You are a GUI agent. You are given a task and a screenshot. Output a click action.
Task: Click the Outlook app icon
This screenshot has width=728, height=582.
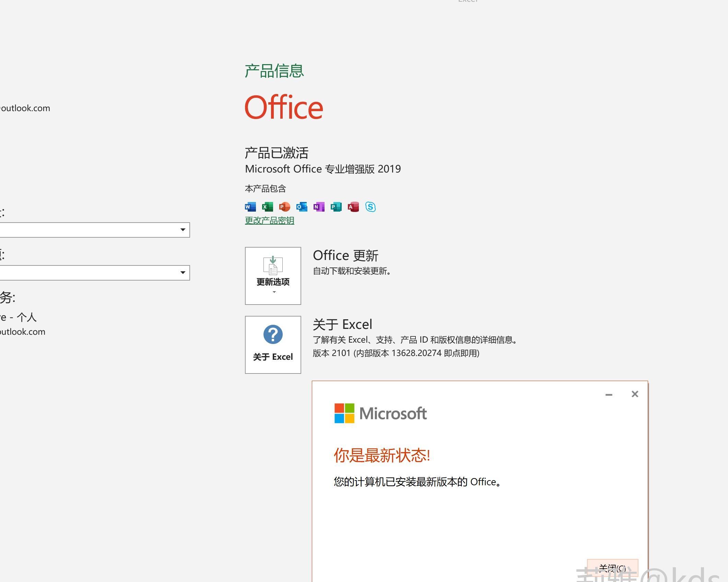tap(302, 207)
